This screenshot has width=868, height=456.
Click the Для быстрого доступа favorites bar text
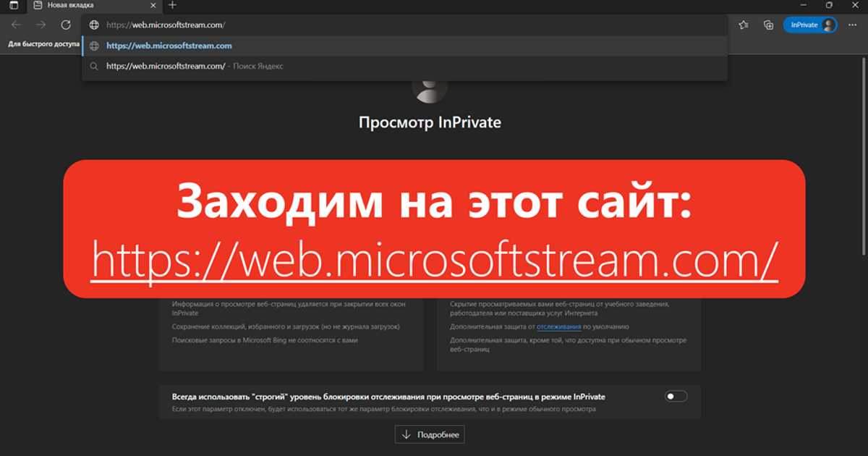43,43
